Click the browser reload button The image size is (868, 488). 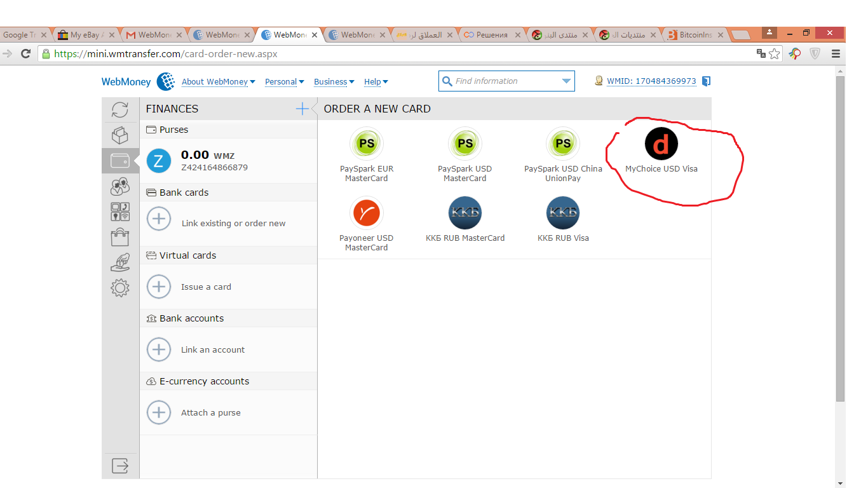tap(26, 54)
